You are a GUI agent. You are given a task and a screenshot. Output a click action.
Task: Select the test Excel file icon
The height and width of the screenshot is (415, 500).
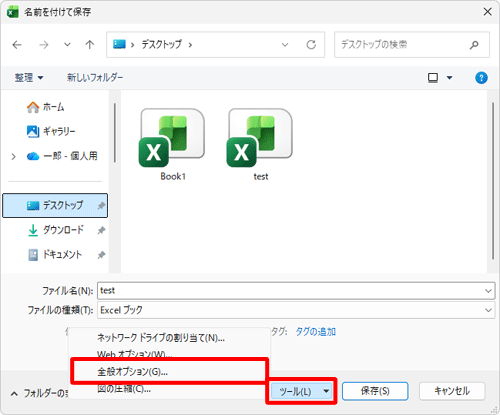pyautogui.click(x=260, y=138)
